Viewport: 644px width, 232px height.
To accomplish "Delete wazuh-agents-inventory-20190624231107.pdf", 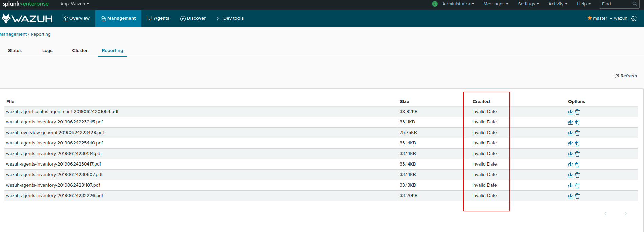I will tap(577, 186).
